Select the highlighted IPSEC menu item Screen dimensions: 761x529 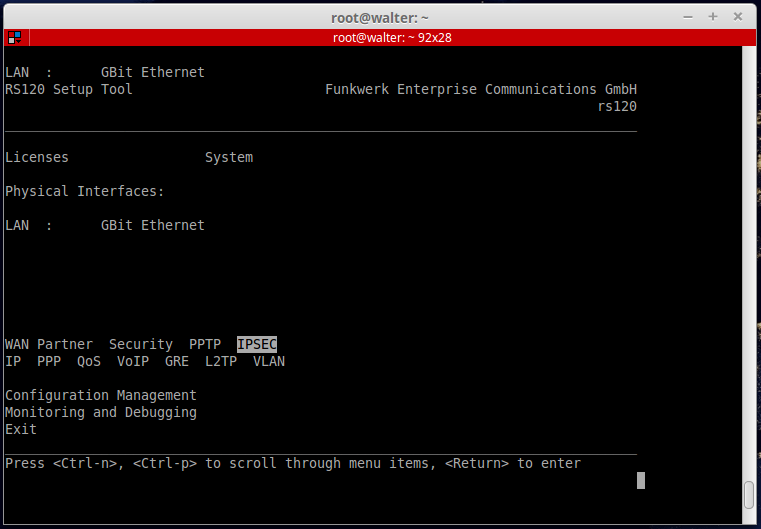(257, 344)
